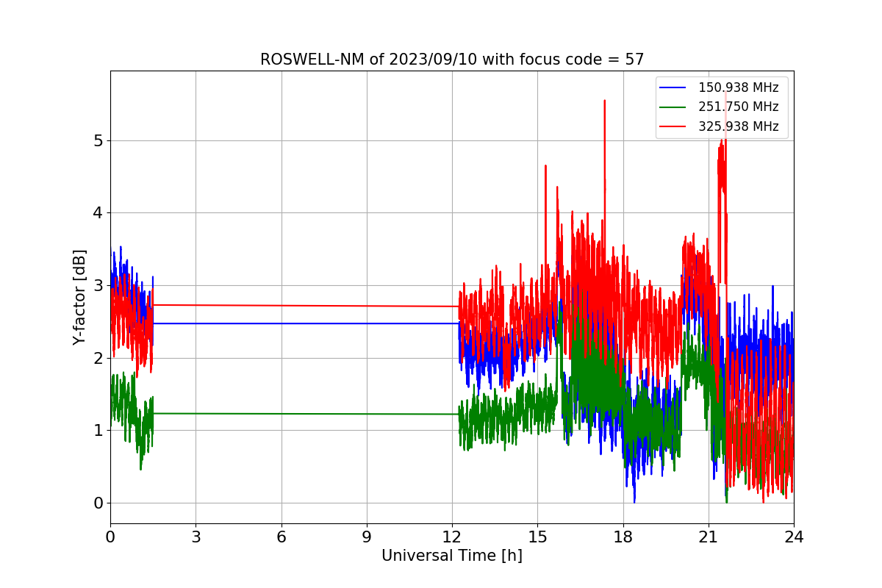This screenshot has width=882, height=588.
Task: Click the 'Y-factor [dB]' axis label
Action: tap(79, 297)
